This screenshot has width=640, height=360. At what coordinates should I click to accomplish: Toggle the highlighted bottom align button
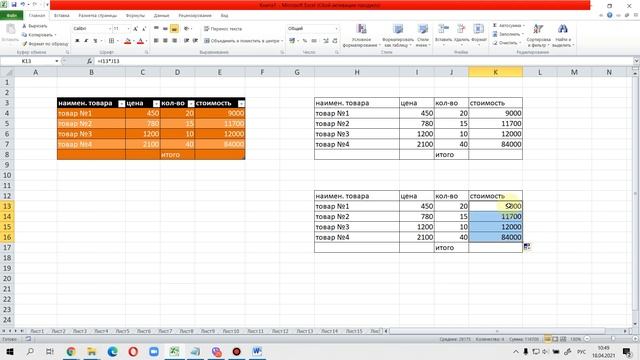pyautogui.click(x=174, y=29)
